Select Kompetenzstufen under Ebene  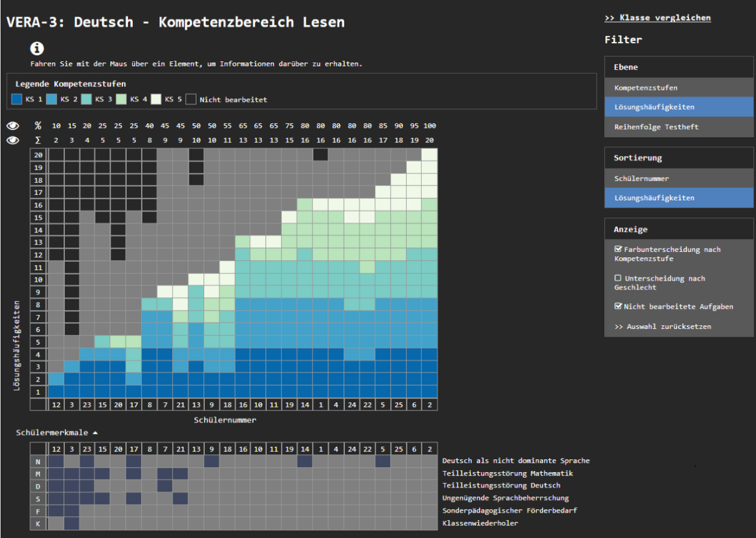click(x=645, y=87)
